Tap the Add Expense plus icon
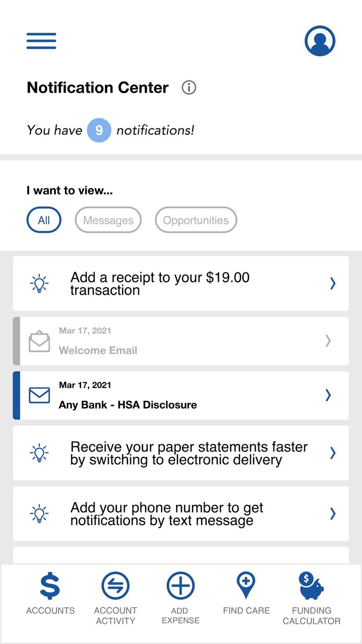 click(x=180, y=586)
